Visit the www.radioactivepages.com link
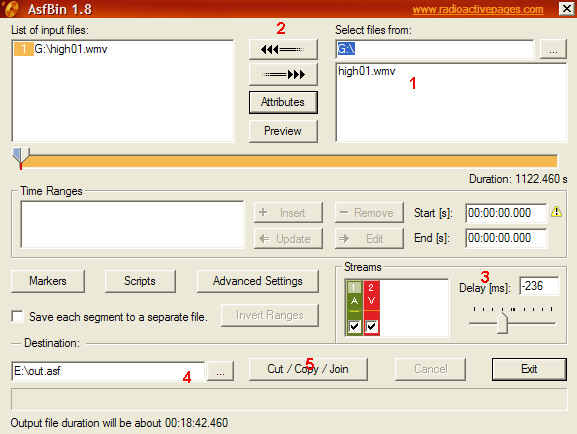Viewport: 577px width, 434px height. tap(478, 9)
